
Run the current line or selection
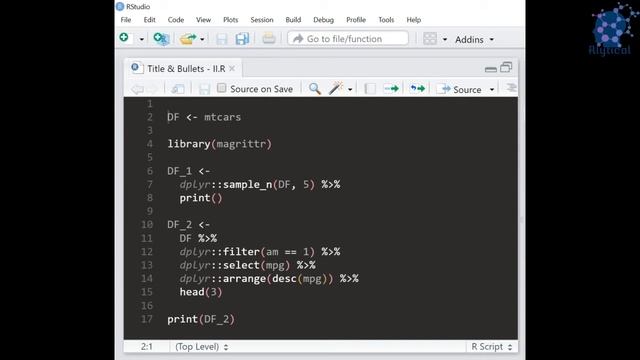391,89
